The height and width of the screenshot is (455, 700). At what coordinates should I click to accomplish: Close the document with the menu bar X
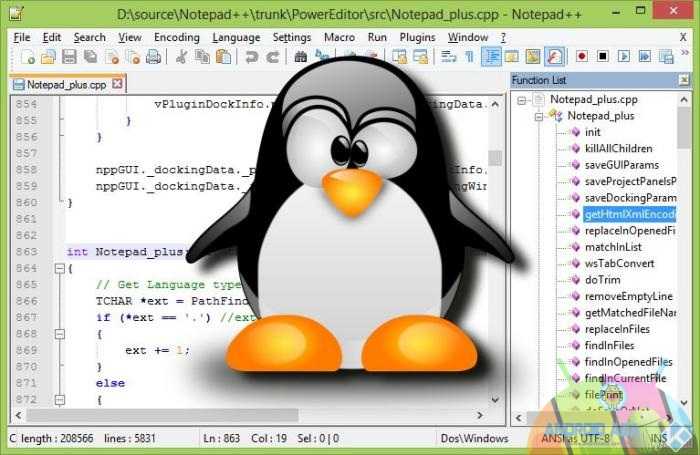pyautogui.click(x=683, y=38)
